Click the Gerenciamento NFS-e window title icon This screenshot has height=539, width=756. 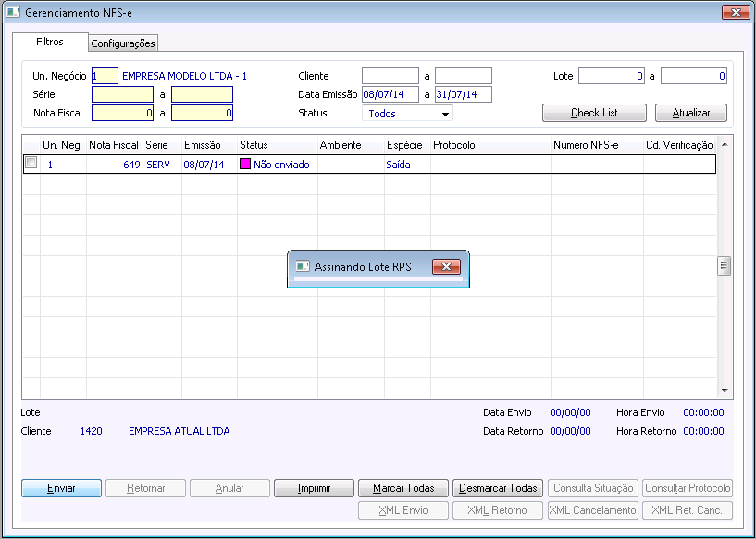pyautogui.click(x=13, y=12)
